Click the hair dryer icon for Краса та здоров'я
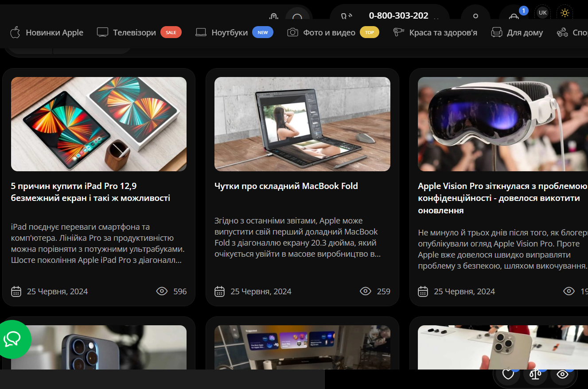This screenshot has width=588, height=389. (399, 32)
